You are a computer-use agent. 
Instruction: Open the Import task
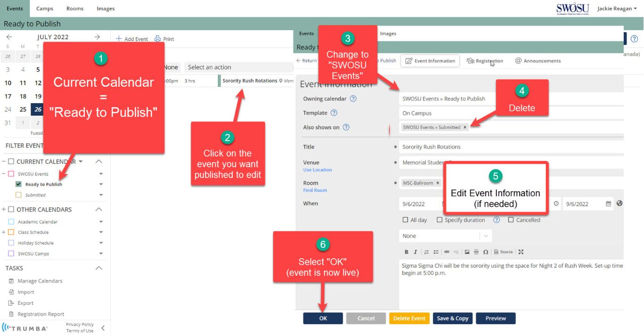click(x=26, y=292)
